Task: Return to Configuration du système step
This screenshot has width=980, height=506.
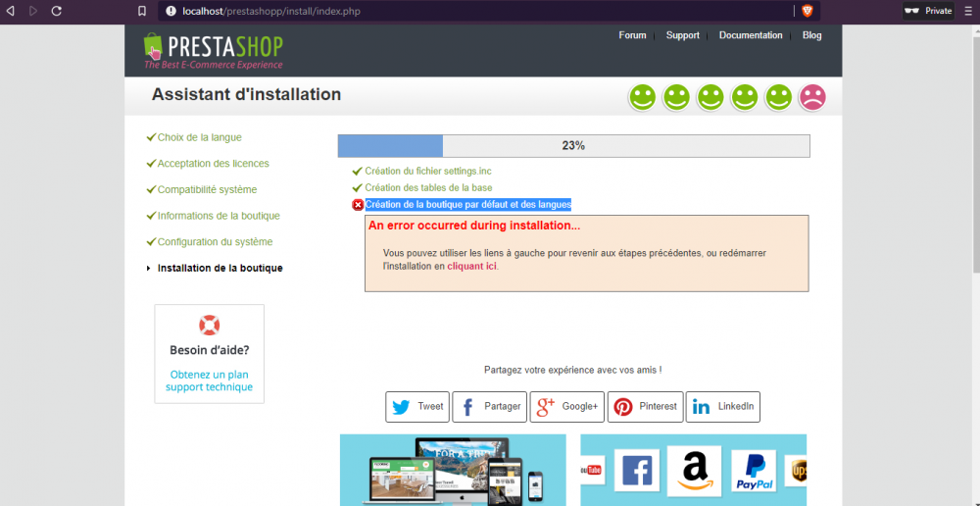Action: 215,241
